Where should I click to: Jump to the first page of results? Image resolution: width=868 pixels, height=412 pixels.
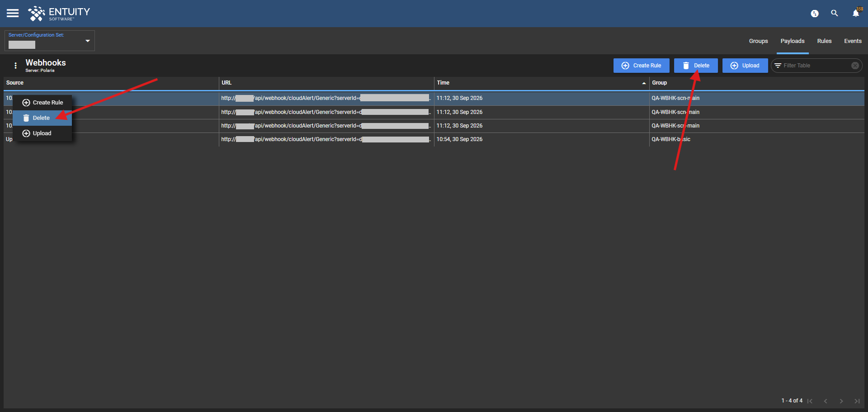[810, 401]
